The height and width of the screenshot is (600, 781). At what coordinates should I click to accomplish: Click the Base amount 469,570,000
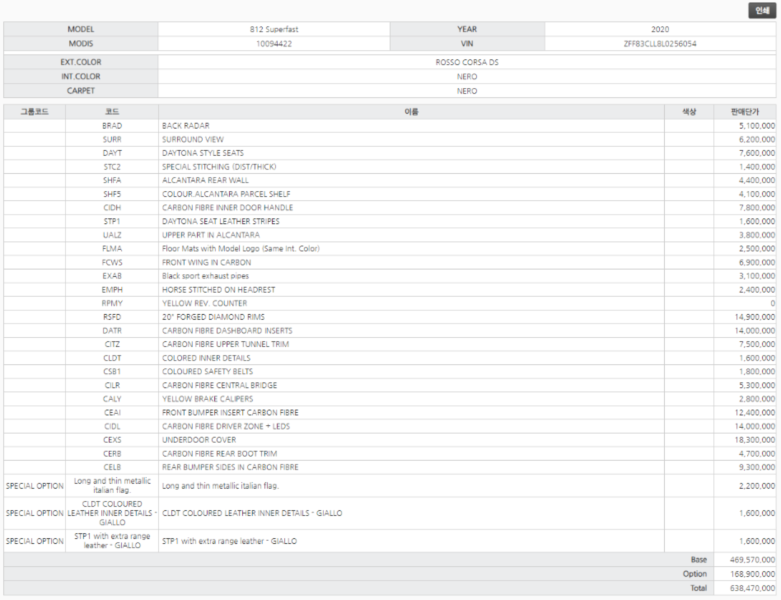pyautogui.click(x=753, y=560)
